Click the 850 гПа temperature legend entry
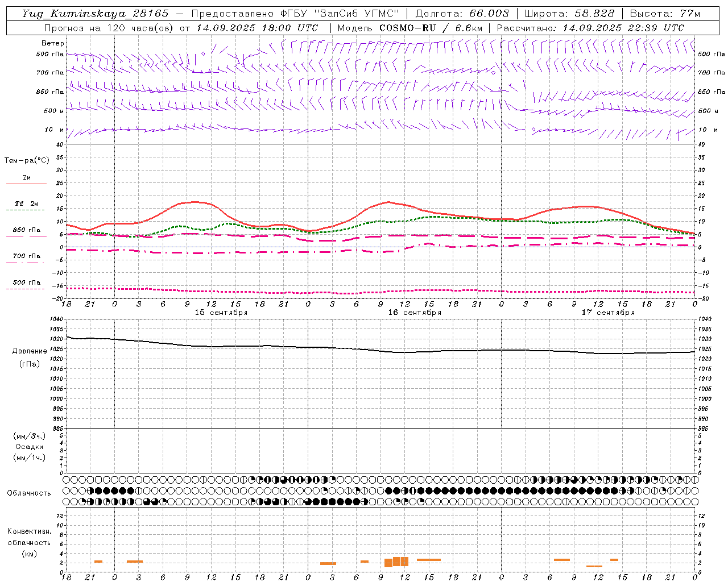This screenshot has width=728, height=582. click(x=27, y=230)
